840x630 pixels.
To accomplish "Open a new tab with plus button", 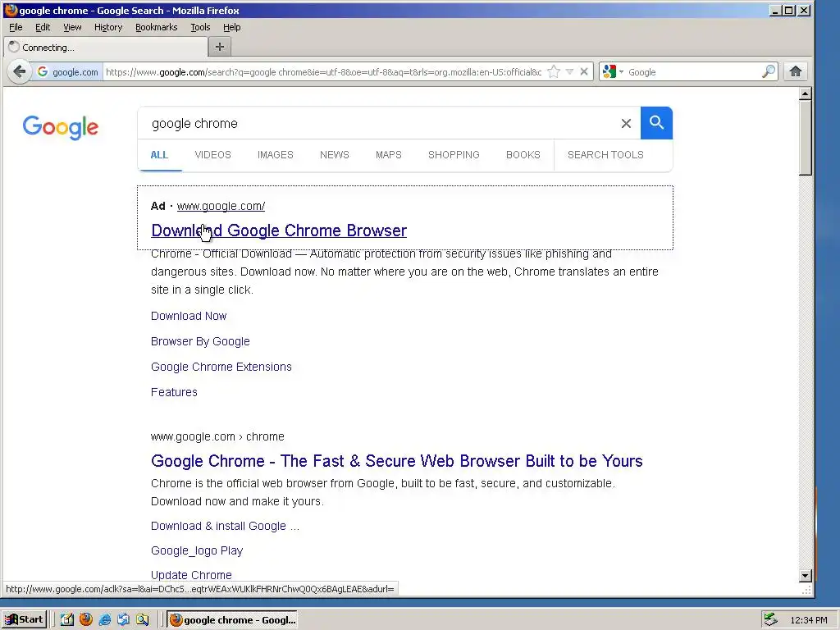I will (x=220, y=47).
